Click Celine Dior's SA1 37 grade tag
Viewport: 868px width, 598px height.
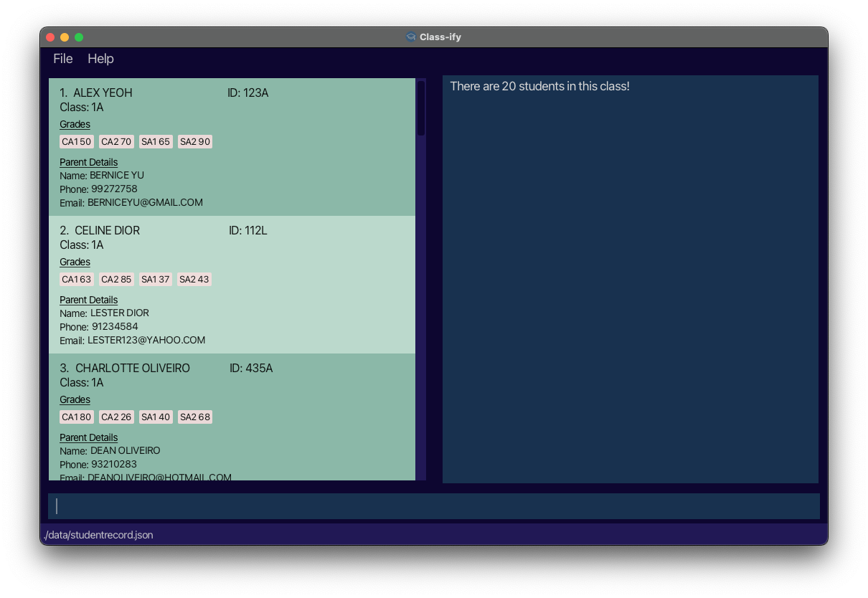pyautogui.click(x=156, y=280)
